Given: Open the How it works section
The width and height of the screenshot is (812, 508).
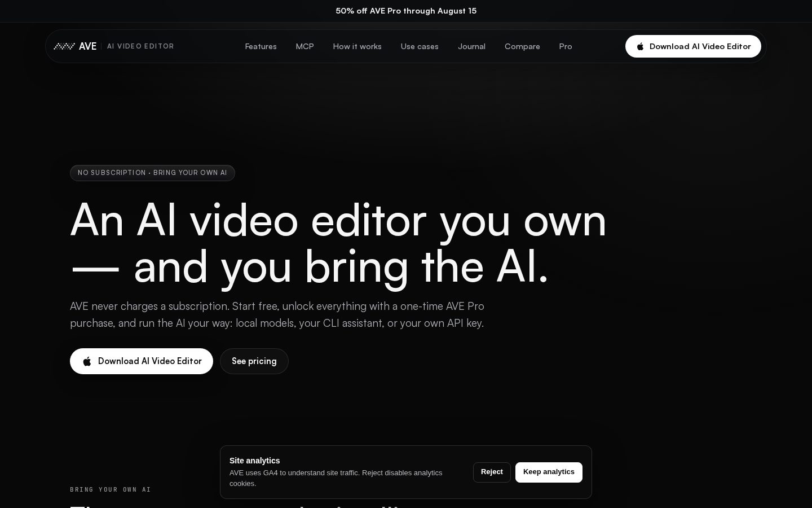Looking at the screenshot, I should [357, 46].
